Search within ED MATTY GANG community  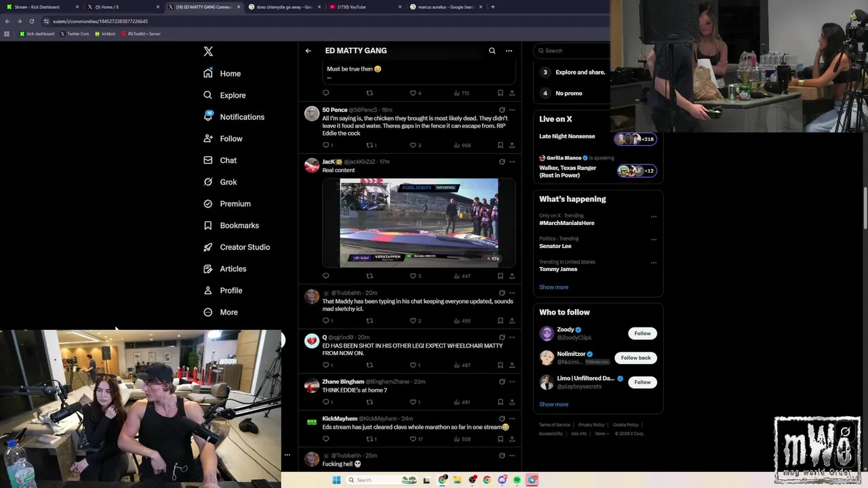click(492, 51)
